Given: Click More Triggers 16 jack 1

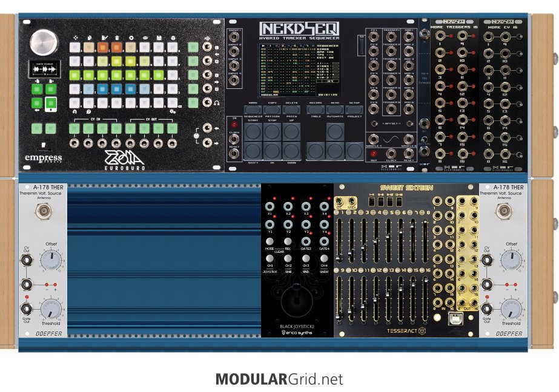Looking at the screenshot, I should [440, 36].
